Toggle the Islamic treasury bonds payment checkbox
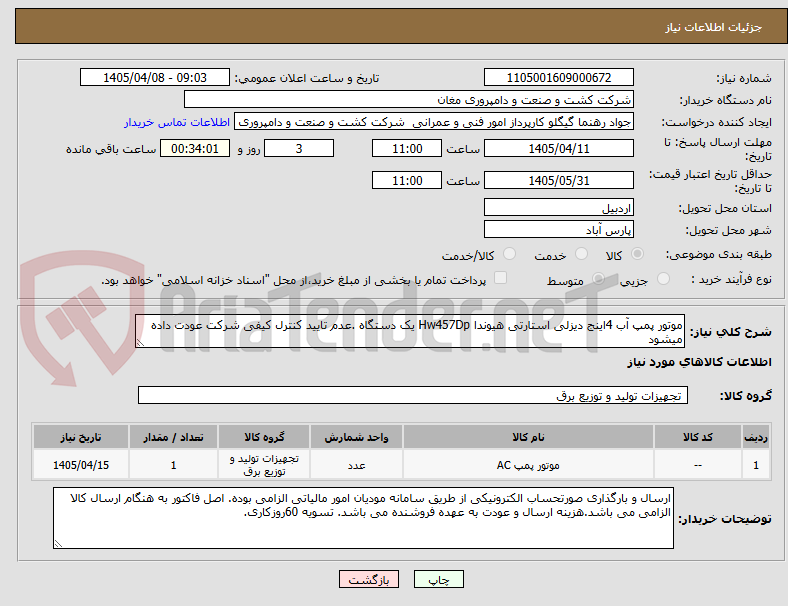This screenshot has width=788, height=606. point(501,278)
